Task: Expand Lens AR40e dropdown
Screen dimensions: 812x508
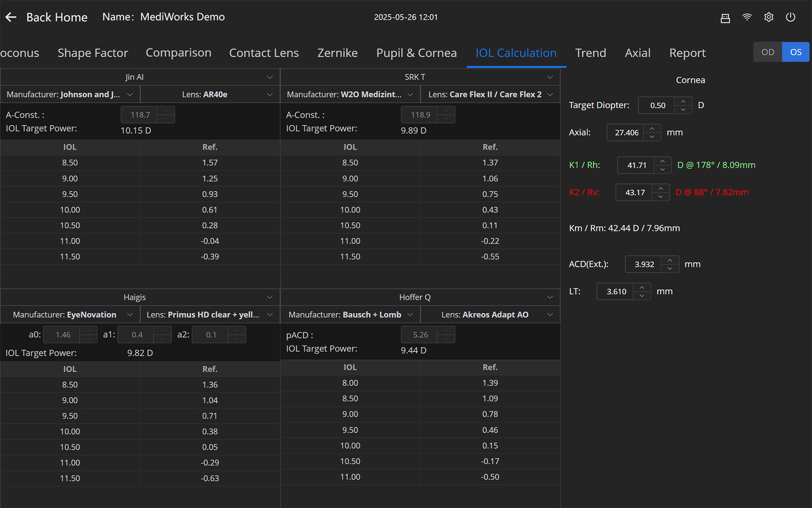Action: (x=210, y=94)
